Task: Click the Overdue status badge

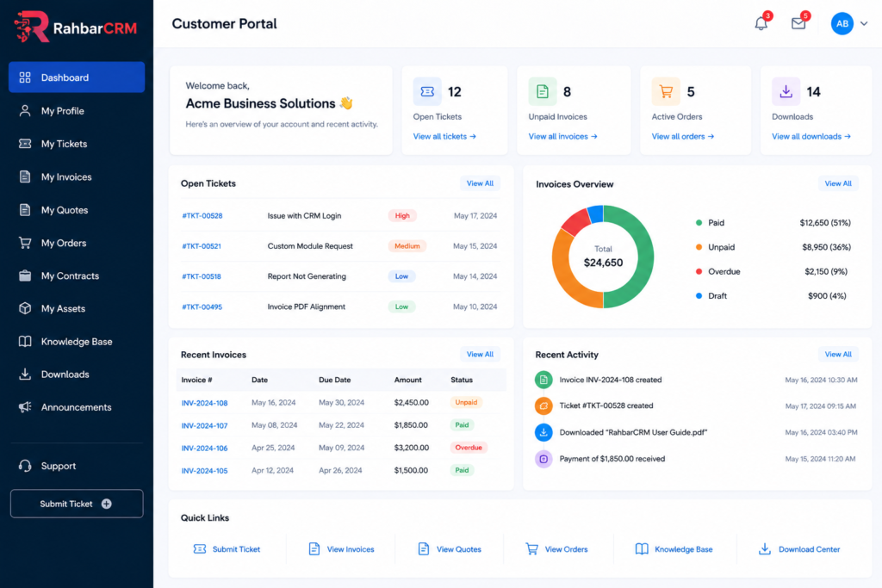Action: coord(468,448)
